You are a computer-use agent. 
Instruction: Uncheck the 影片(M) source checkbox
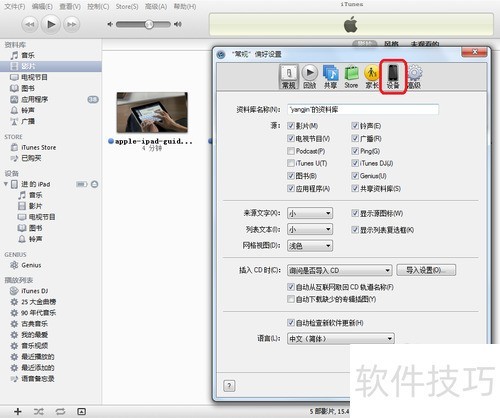[291, 126]
